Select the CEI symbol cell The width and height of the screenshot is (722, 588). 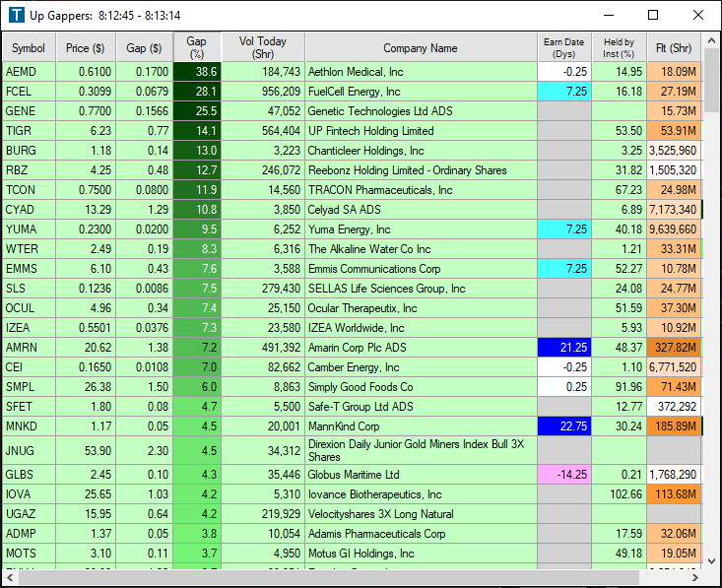[29, 367]
